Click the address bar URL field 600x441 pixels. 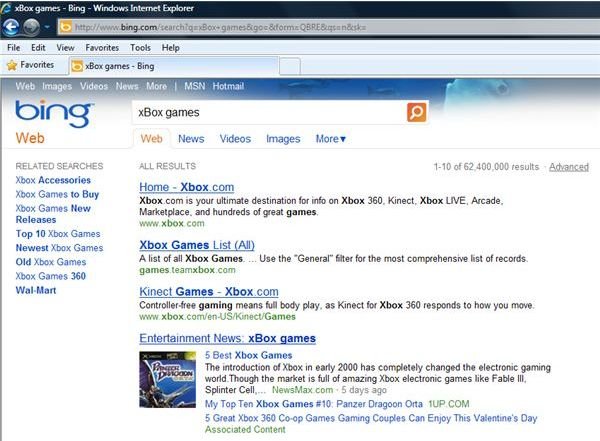pyautogui.click(x=329, y=27)
